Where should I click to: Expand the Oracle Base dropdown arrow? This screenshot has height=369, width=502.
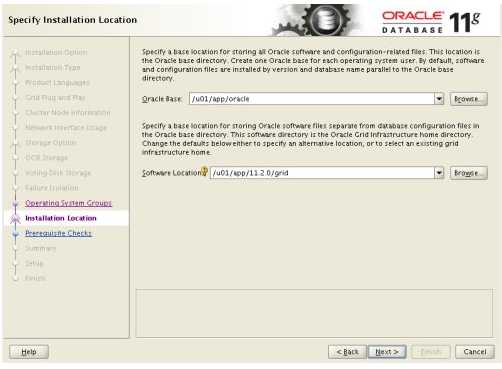click(439, 99)
